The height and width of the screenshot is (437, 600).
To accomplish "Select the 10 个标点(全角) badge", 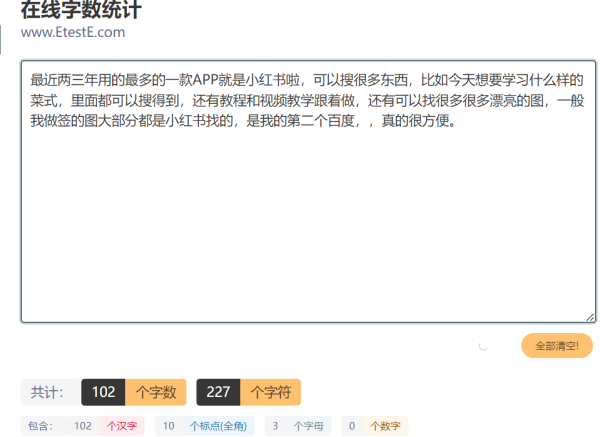I will [205, 426].
